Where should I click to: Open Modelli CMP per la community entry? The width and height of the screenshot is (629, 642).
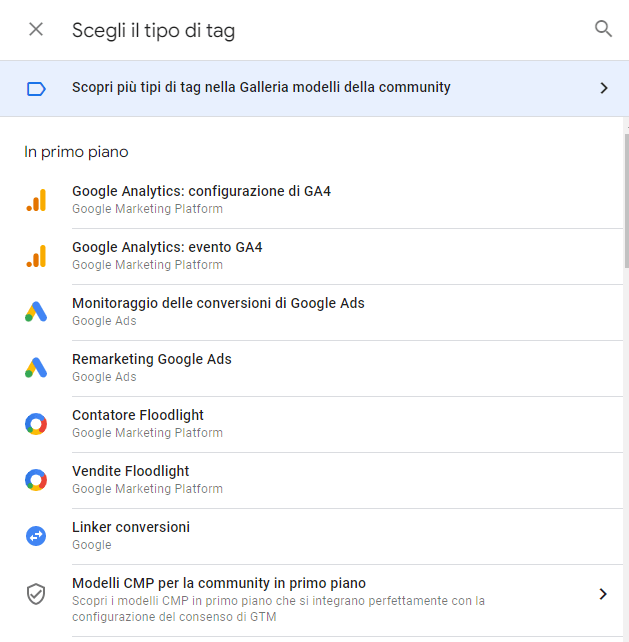pos(314,600)
